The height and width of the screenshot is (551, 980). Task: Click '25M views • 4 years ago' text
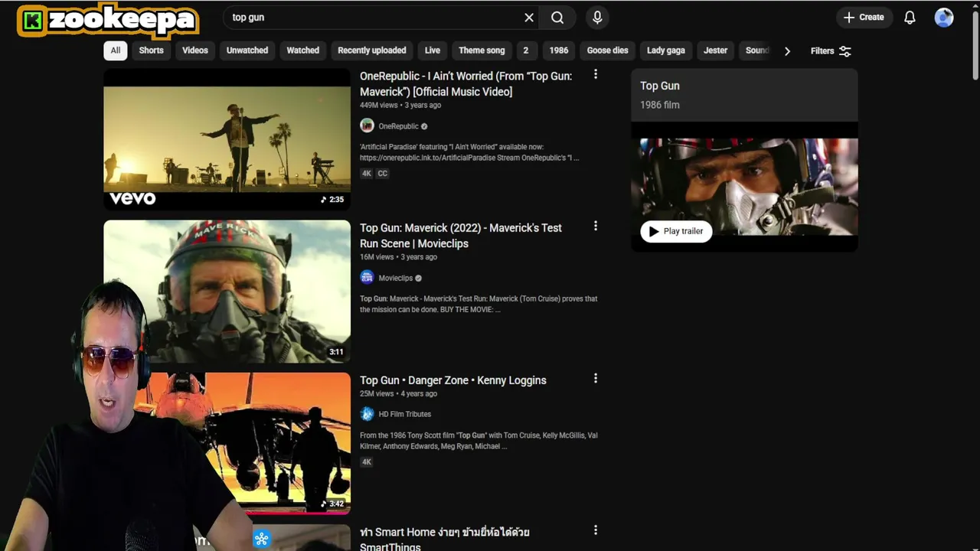398,393
